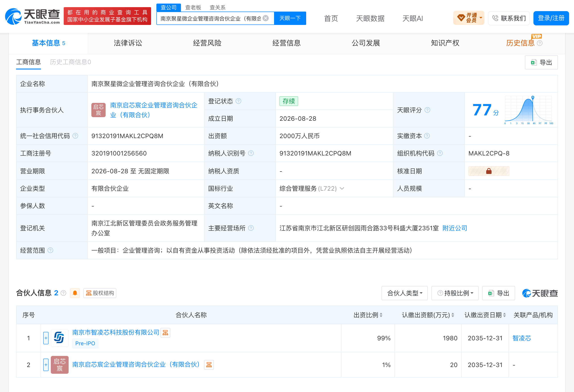
Task: Expand partner row 2 plus button
Action: click(x=46, y=365)
